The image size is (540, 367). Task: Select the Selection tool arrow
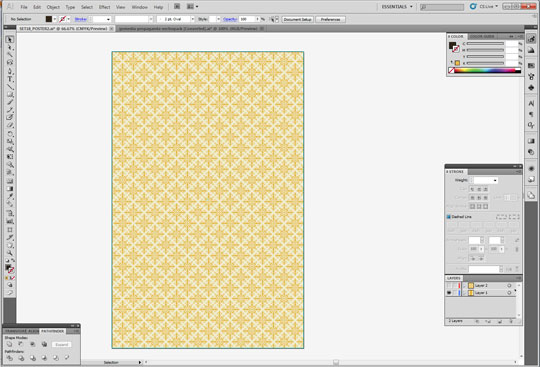point(10,40)
